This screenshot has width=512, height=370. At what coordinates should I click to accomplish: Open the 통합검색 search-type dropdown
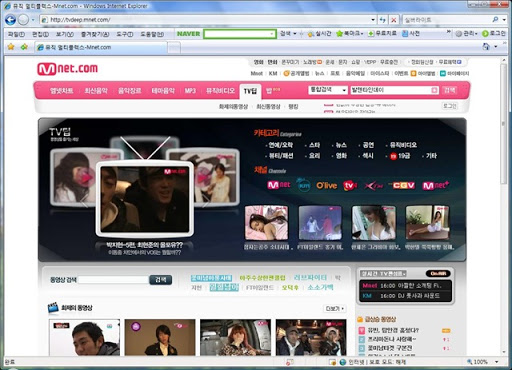pos(328,90)
